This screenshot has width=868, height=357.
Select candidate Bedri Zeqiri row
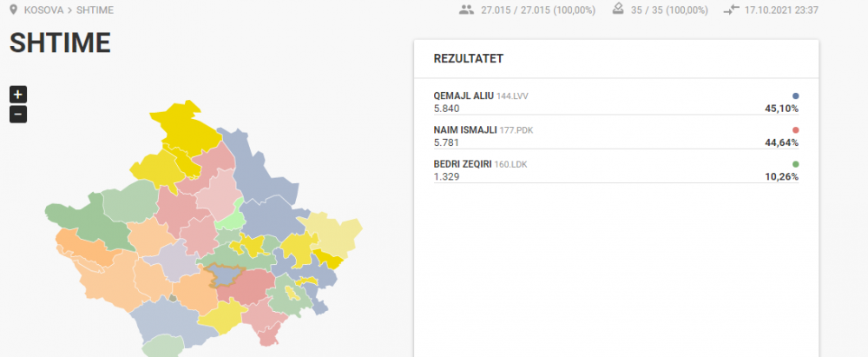coord(616,171)
